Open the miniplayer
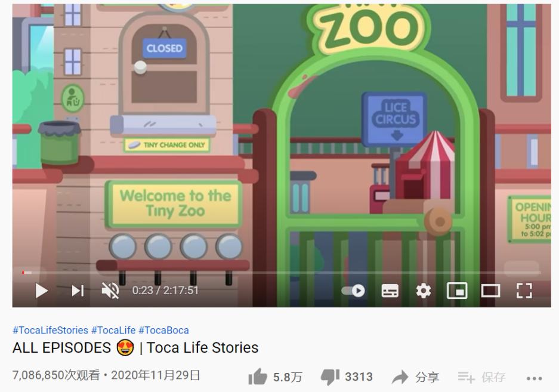 (x=457, y=291)
